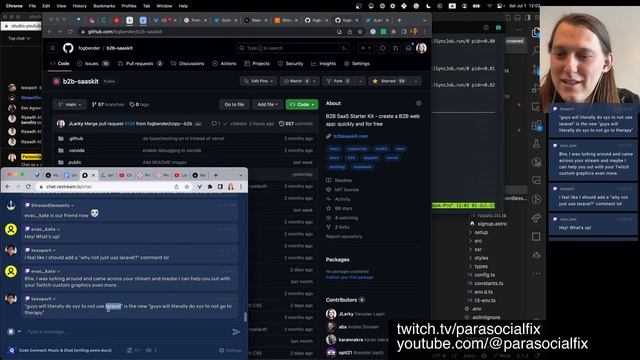Click About section settings gear
The image size is (640, 360).
419,103
